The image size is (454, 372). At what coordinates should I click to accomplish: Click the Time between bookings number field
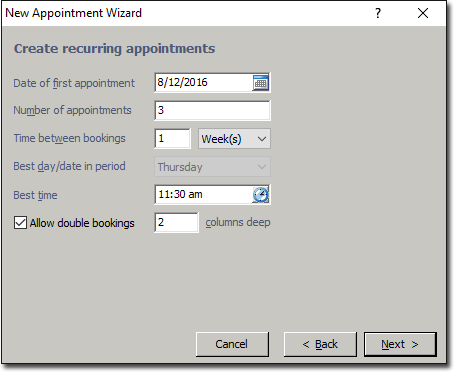173,138
